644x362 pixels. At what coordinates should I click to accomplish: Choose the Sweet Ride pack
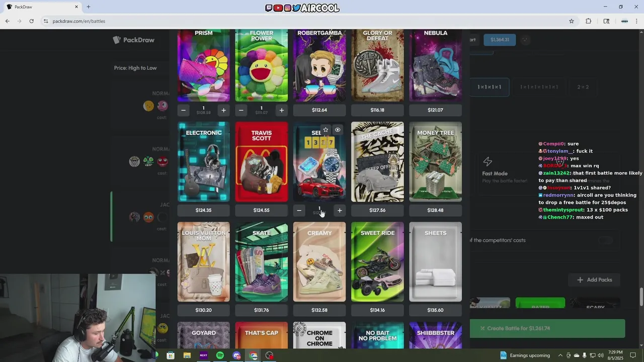click(x=377, y=262)
